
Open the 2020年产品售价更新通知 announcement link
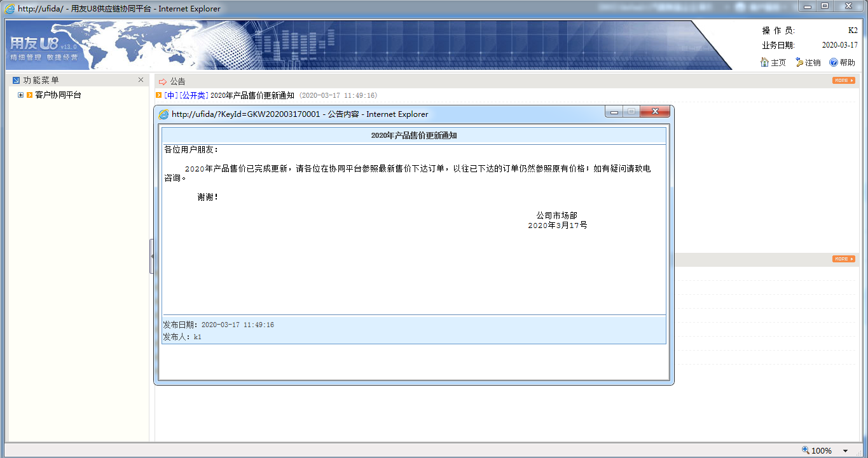click(252, 95)
